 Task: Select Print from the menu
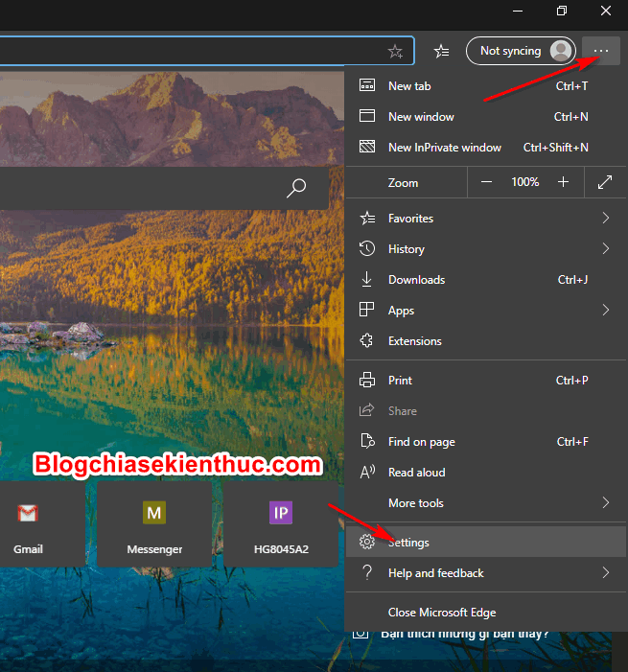coord(485,381)
